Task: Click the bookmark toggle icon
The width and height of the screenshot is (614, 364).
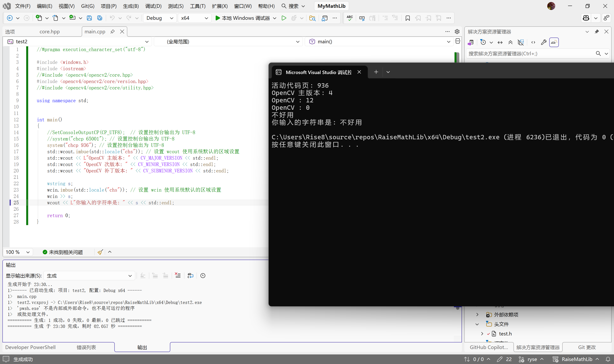Action: [408, 18]
